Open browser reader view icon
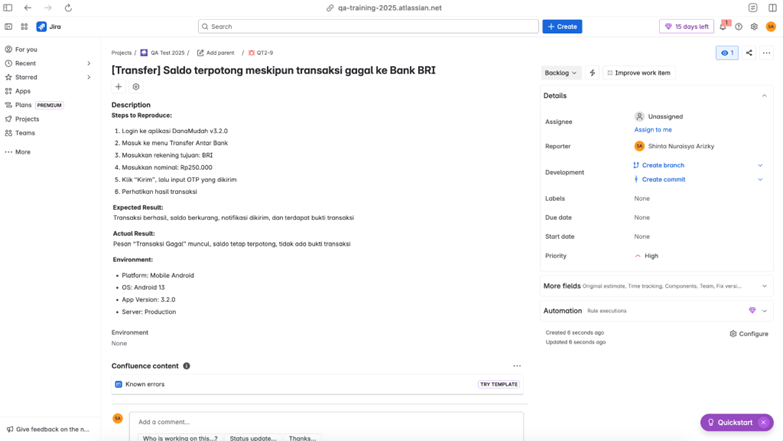 753,7
